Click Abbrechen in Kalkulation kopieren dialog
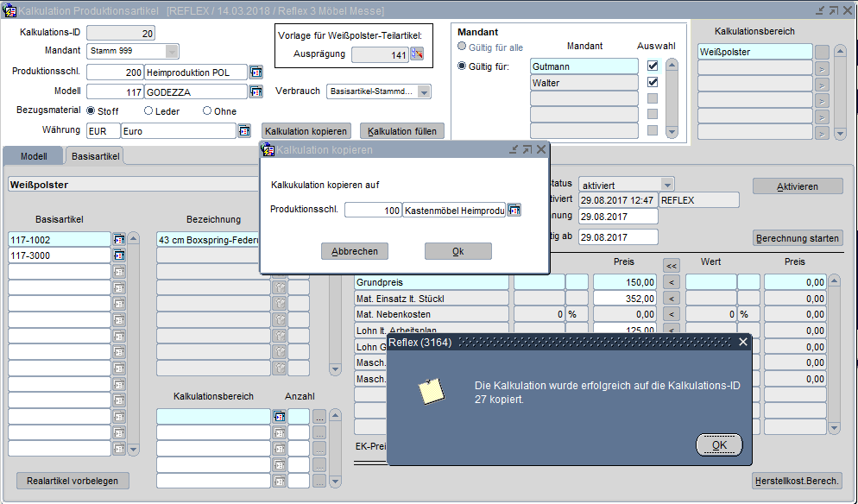 (x=355, y=251)
